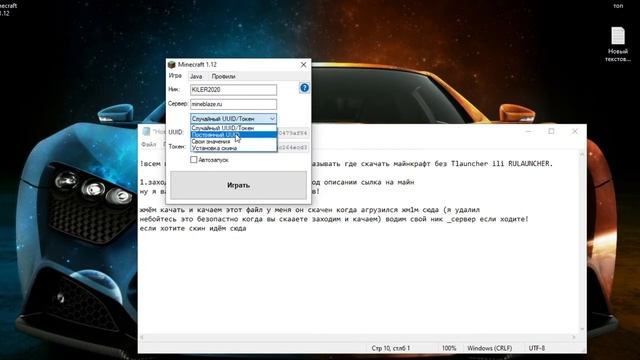640x360 pixels.
Task: Click Notepad scrollbar down arrow
Action: (582, 329)
